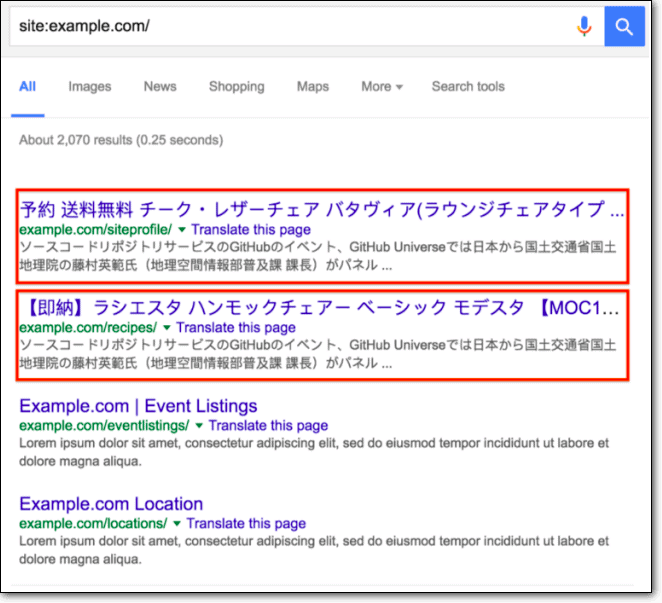The height and width of the screenshot is (603, 662).
Task: Open the Example.com Location result title
Action: coord(111,504)
